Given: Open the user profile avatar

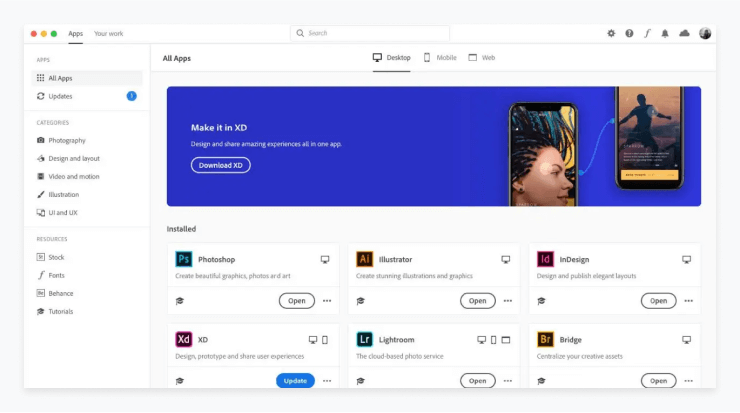Looking at the screenshot, I should tap(705, 33).
